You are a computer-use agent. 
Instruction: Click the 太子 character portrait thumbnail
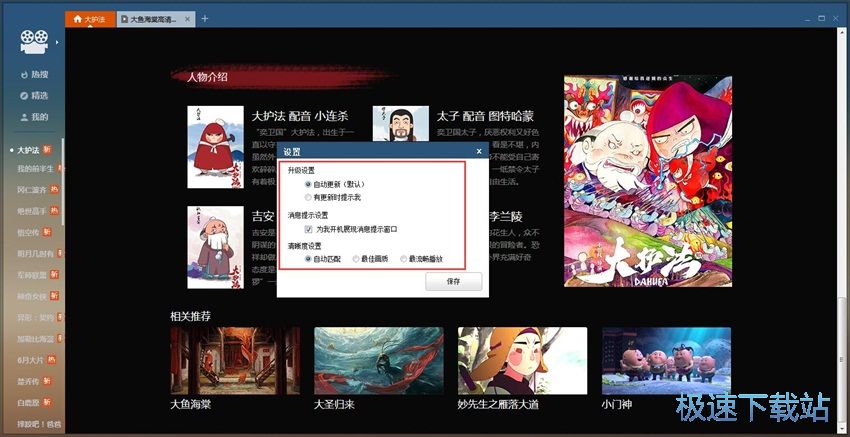401,124
